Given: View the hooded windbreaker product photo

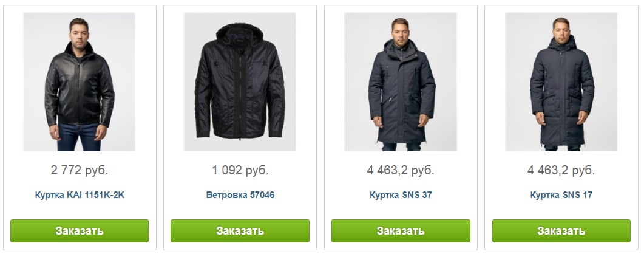Looking at the screenshot, I should (x=240, y=82).
